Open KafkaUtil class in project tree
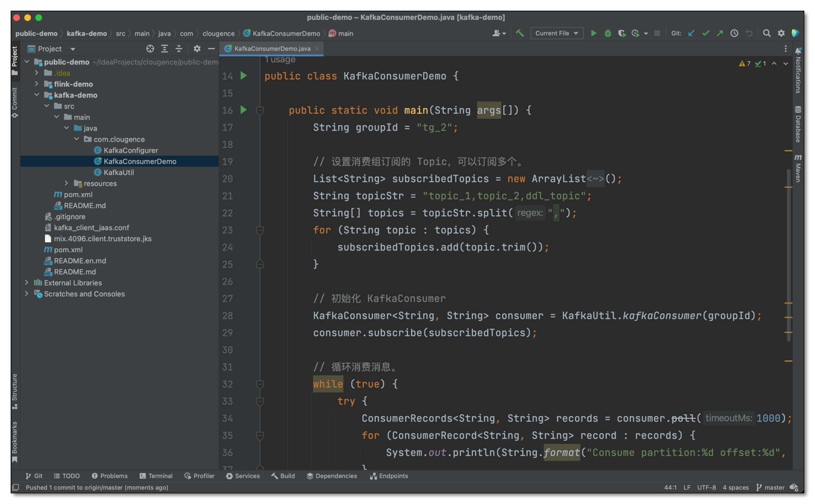815x504 pixels. coord(119,172)
